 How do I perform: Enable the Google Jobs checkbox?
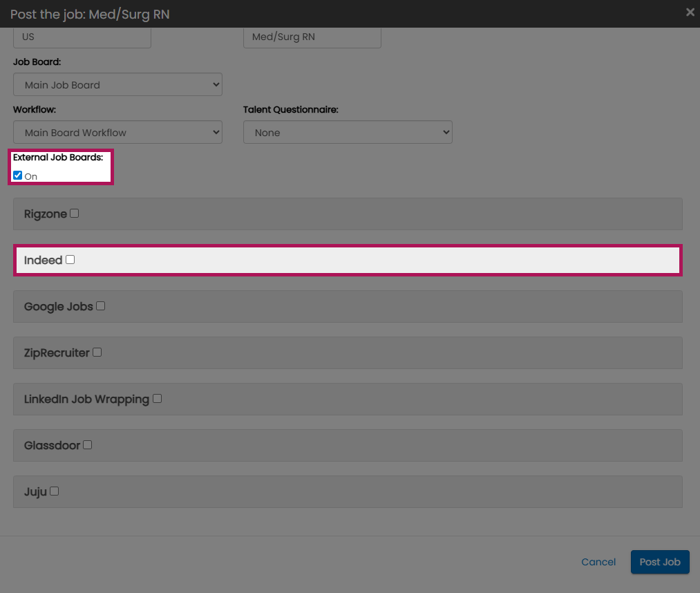[100, 306]
